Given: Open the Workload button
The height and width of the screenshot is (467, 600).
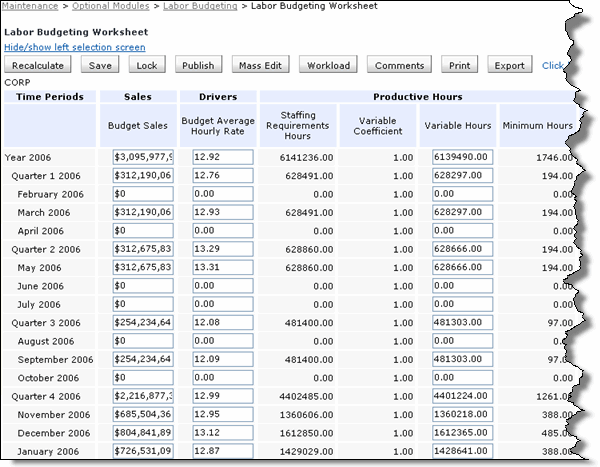Looking at the screenshot, I should tap(328, 66).
